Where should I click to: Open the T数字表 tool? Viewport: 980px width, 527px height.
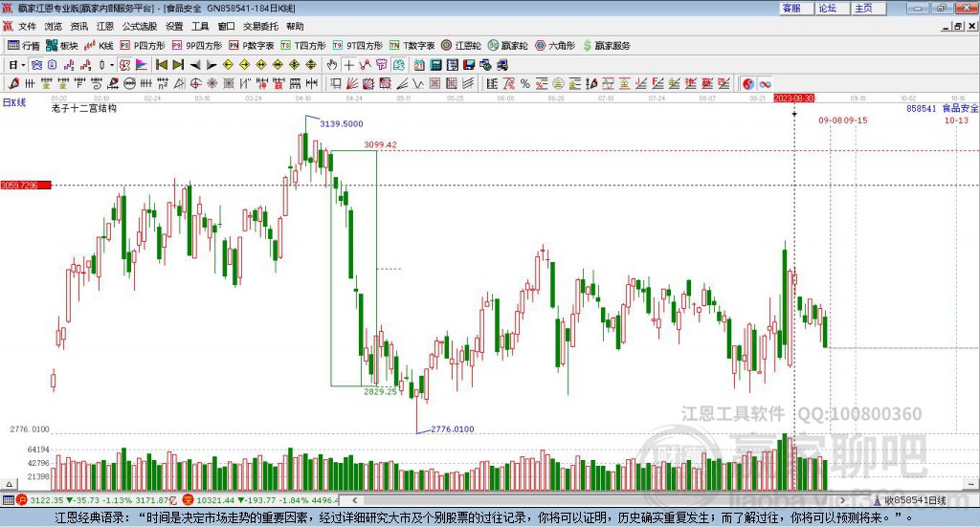(x=412, y=46)
